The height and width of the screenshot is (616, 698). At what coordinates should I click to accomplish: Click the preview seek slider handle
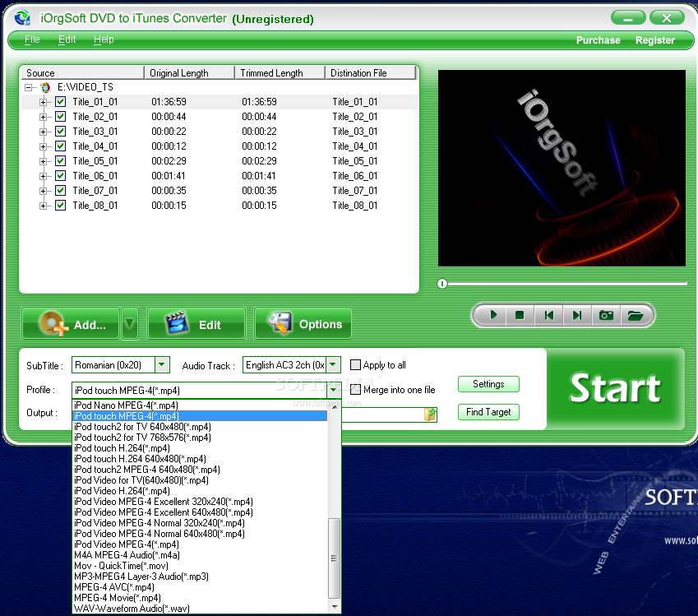[x=442, y=284]
